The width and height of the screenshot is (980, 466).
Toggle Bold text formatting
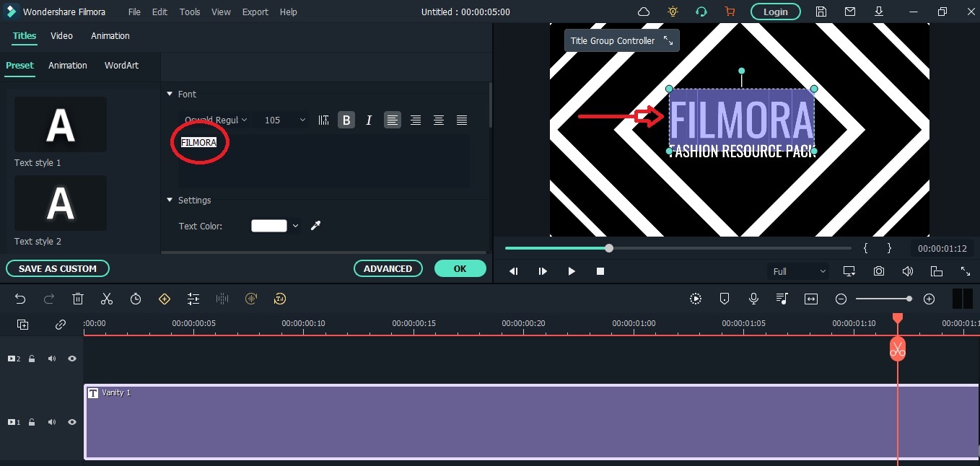[x=346, y=120]
